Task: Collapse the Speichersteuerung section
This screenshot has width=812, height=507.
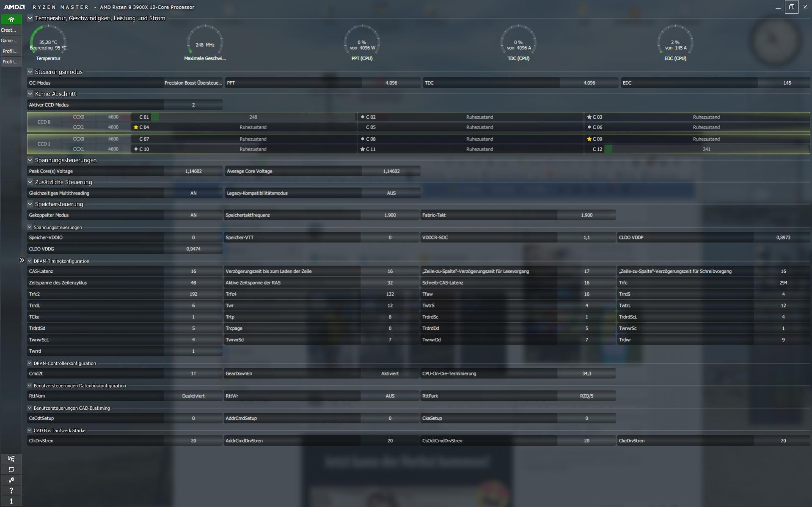Action: pyautogui.click(x=30, y=204)
